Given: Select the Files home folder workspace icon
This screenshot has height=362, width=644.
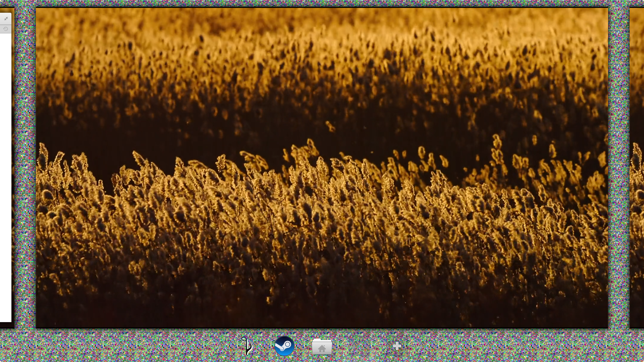Looking at the screenshot, I should tap(322, 347).
